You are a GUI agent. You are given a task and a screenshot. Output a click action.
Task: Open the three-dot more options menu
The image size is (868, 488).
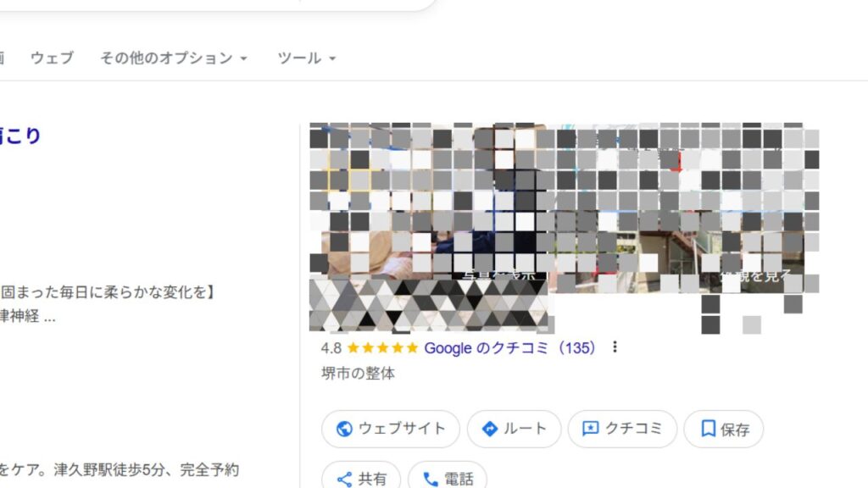coord(615,347)
